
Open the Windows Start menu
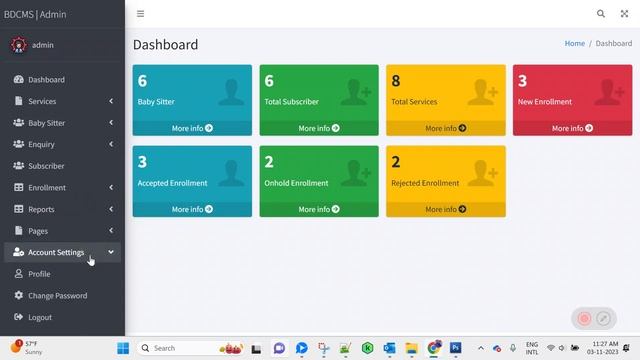123,348
